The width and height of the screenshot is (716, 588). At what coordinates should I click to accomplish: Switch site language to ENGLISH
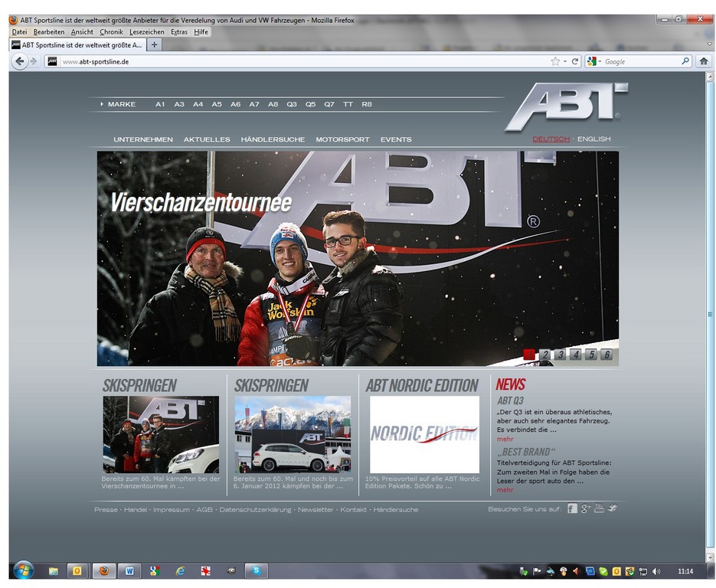(593, 139)
